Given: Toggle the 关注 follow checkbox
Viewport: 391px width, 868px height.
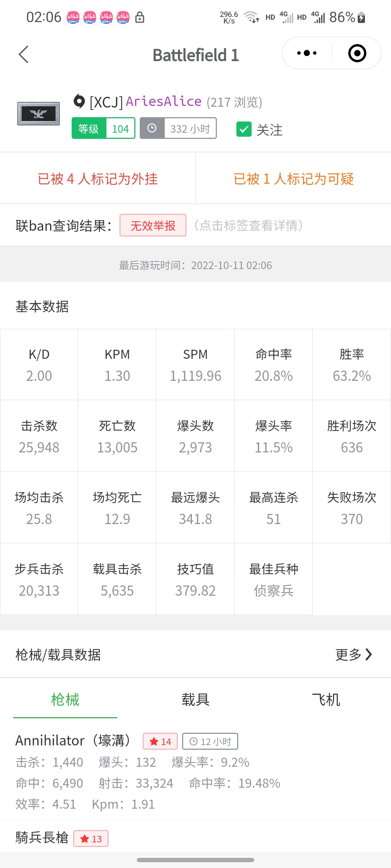Looking at the screenshot, I should click(244, 129).
